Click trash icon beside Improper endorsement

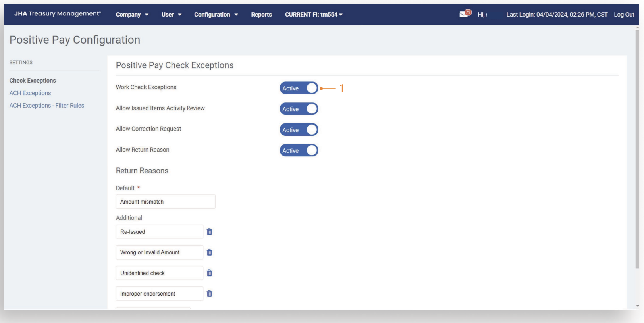(x=210, y=294)
